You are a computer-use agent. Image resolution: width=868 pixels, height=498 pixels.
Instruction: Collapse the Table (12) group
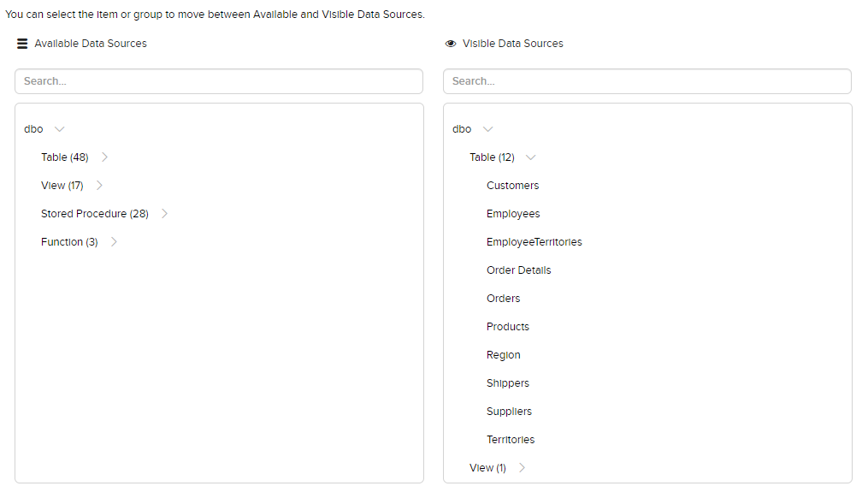pos(531,157)
